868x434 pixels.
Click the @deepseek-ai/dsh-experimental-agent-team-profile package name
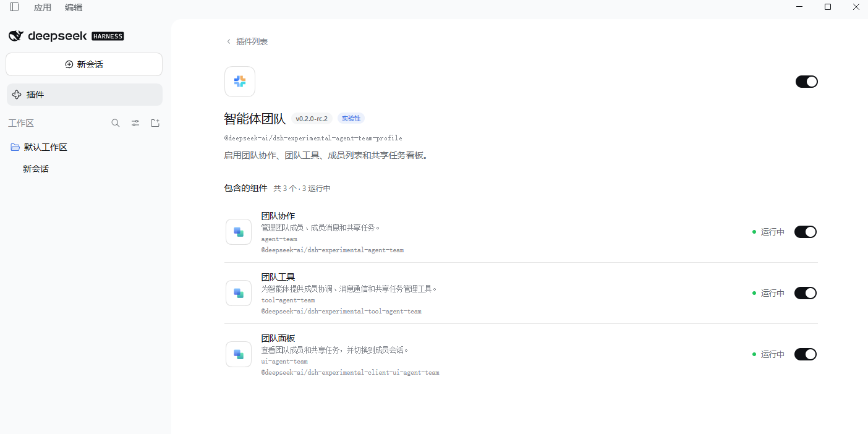[313, 138]
